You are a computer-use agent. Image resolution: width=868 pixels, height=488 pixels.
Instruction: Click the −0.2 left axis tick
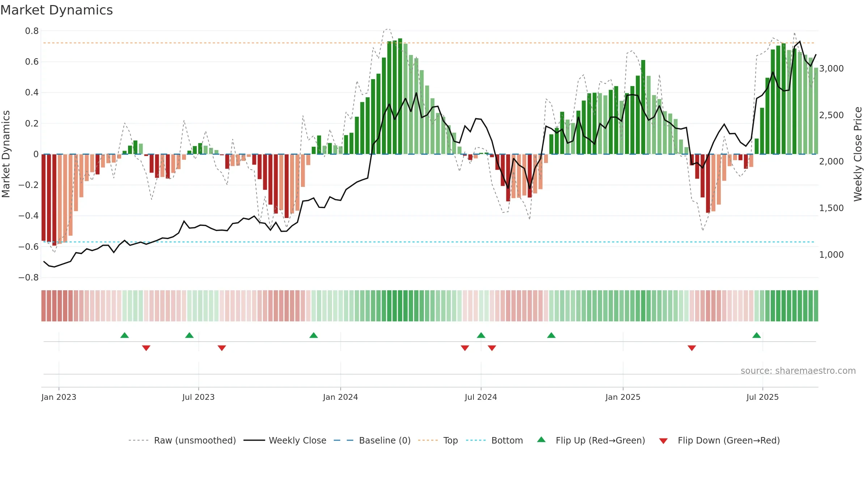coord(29,185)
